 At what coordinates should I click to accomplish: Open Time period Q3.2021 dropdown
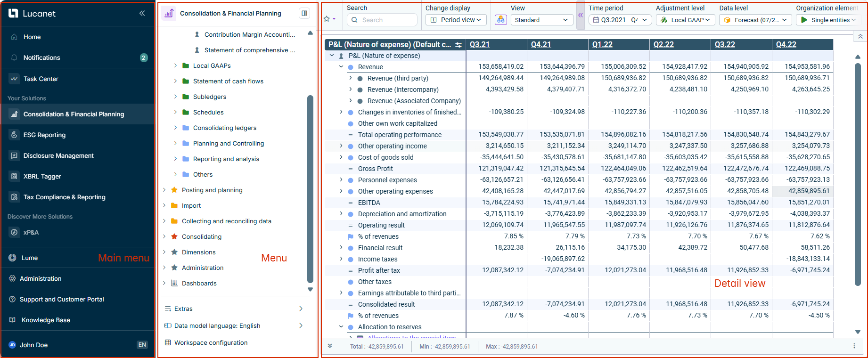coord(620,20)
